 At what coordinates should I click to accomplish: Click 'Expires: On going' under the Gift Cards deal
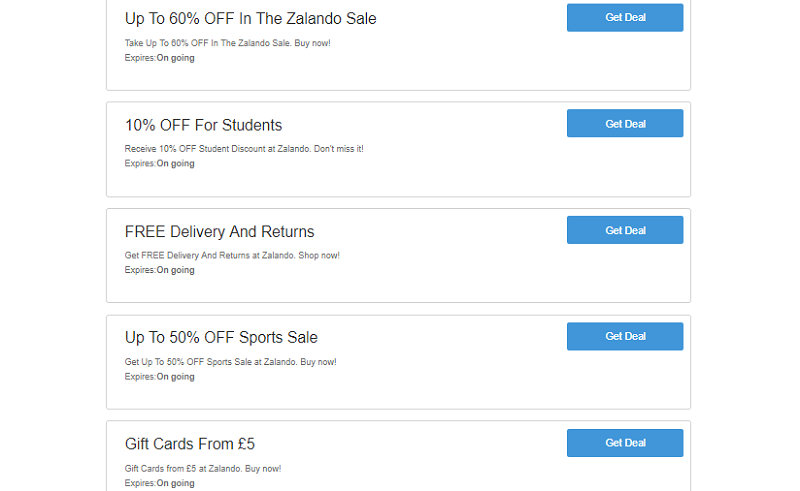(159, 483)
